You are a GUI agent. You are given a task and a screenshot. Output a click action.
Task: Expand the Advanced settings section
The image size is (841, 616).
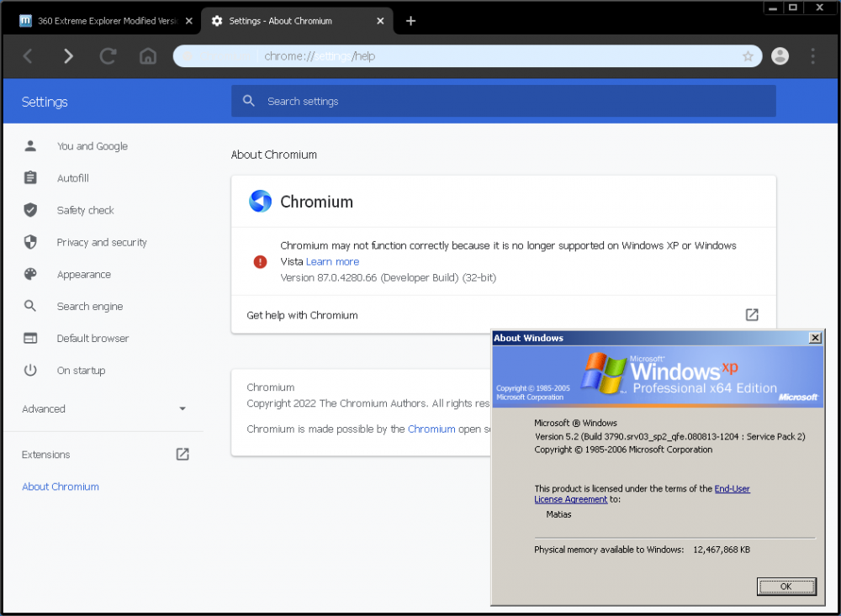(103, 409)
